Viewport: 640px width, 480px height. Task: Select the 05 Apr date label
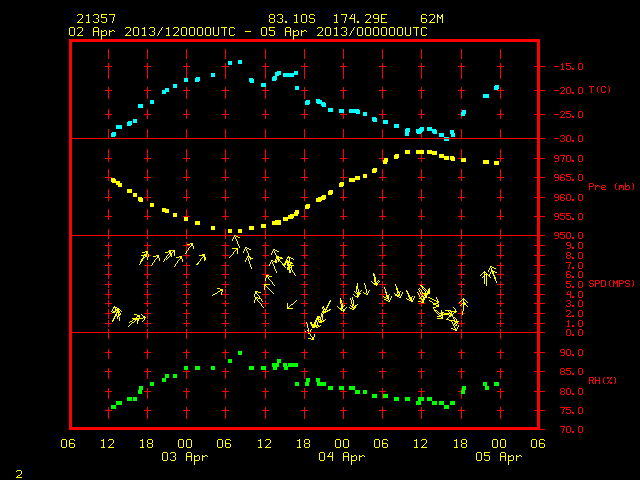(x=498, y=457)
